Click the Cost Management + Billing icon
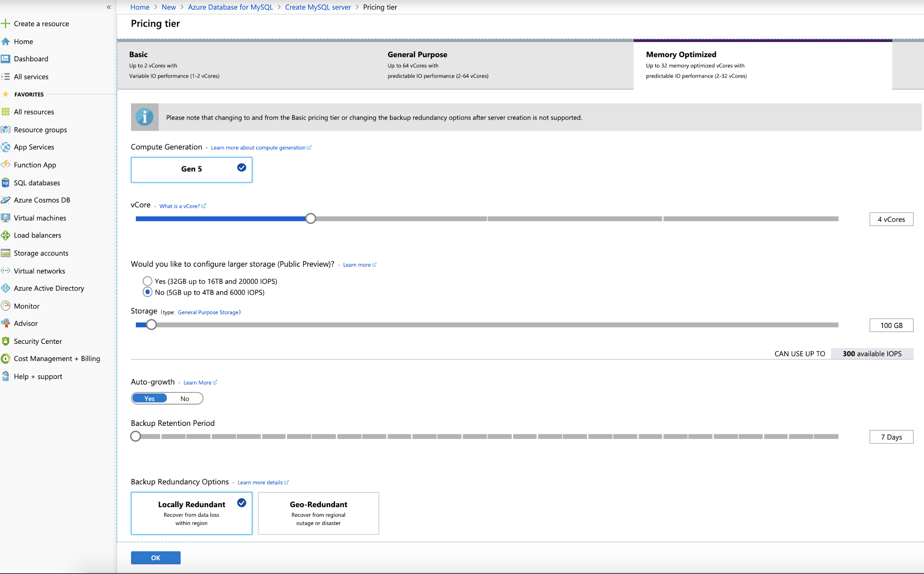 (x=5, y=359)
